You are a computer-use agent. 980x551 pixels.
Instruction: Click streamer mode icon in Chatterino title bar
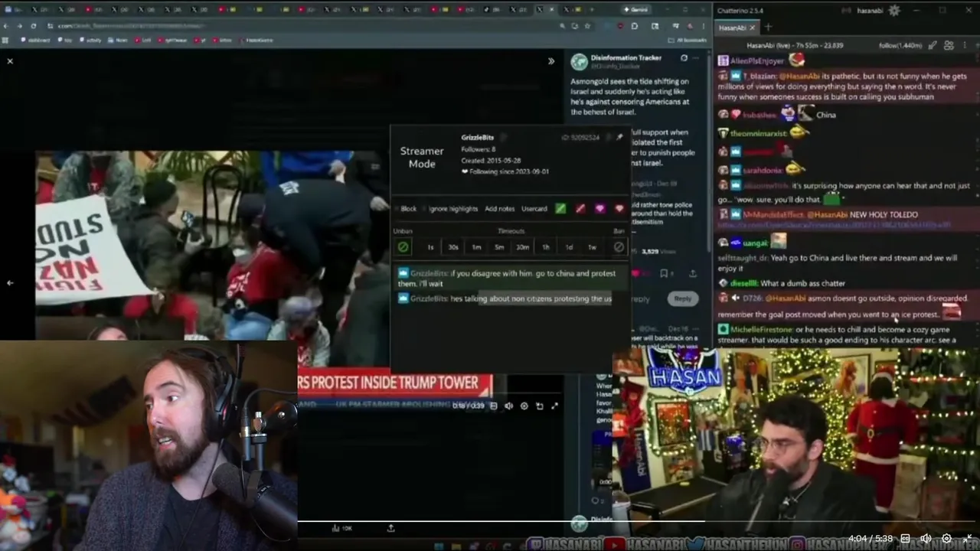(x=845, y=11)
